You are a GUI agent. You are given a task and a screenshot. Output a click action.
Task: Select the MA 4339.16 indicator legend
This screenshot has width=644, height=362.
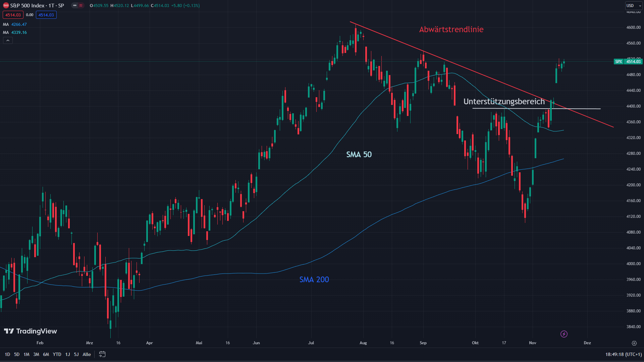(x=15, y=33)
